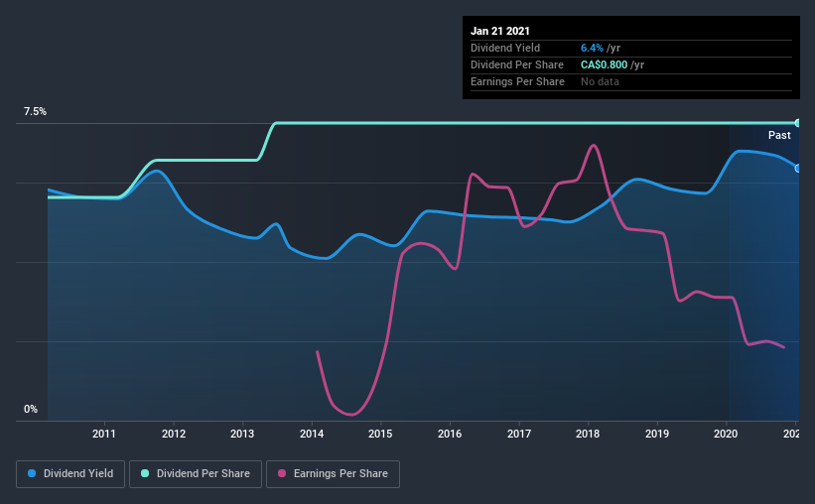Click the teal endpoint marker at chart's right edge
The width and height of the screenshot is (815, 504).
797,123
